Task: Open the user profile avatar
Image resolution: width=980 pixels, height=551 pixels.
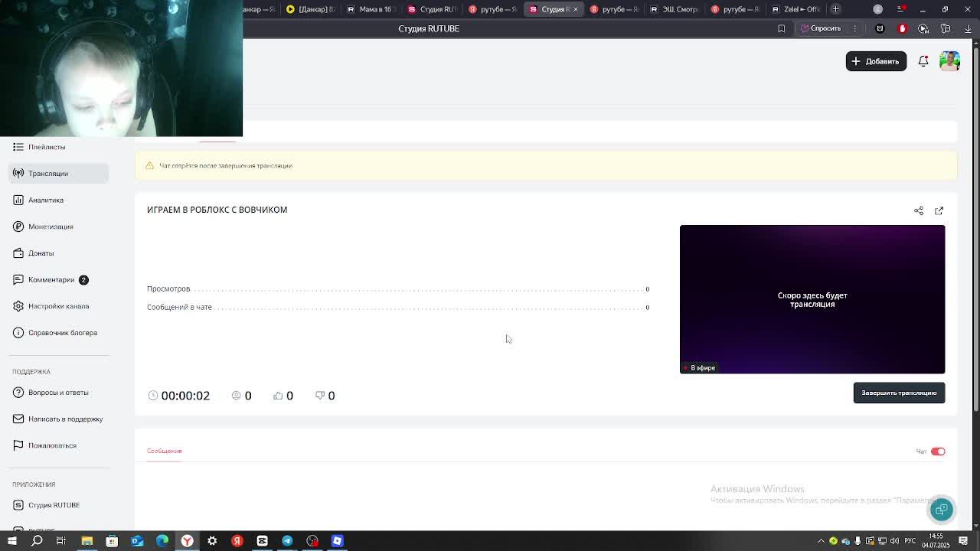Action: coord(949,61)
